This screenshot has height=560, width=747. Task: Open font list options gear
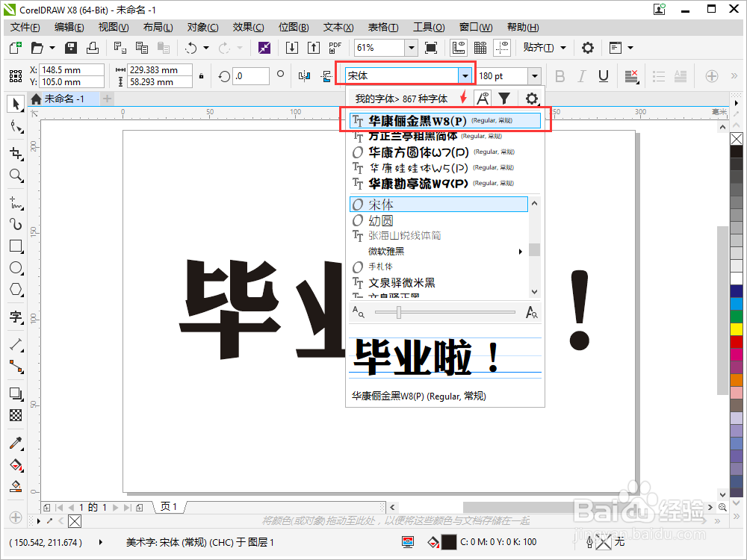(531, 99)
